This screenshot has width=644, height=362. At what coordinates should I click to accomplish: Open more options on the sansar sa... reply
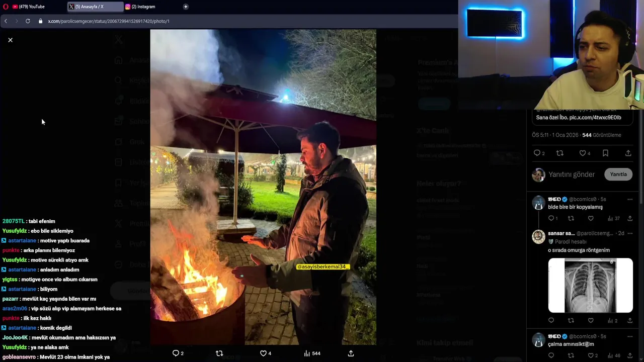629,233
